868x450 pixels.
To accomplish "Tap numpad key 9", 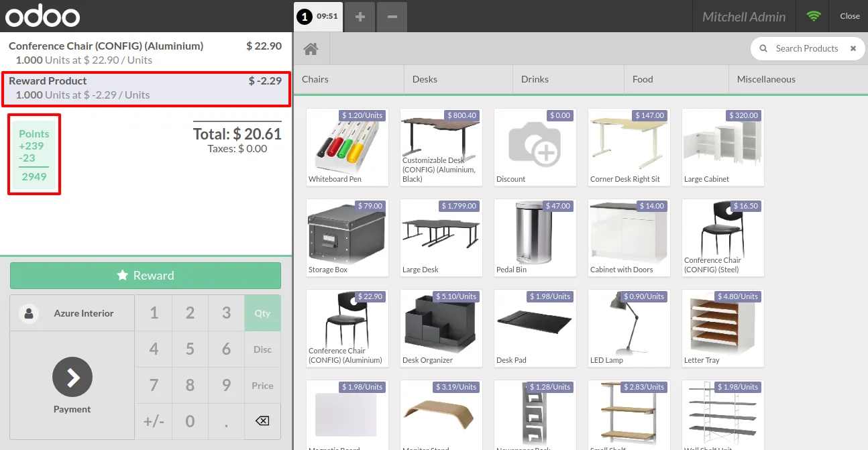I will click(x=226, y=386).
